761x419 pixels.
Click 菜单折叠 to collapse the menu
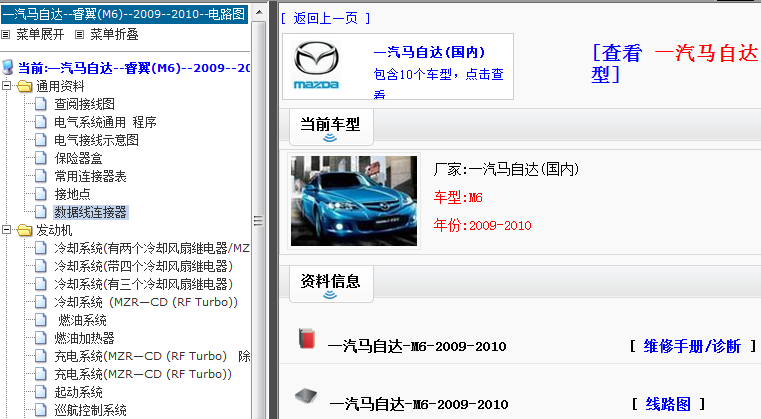click(x=114, y=34)
